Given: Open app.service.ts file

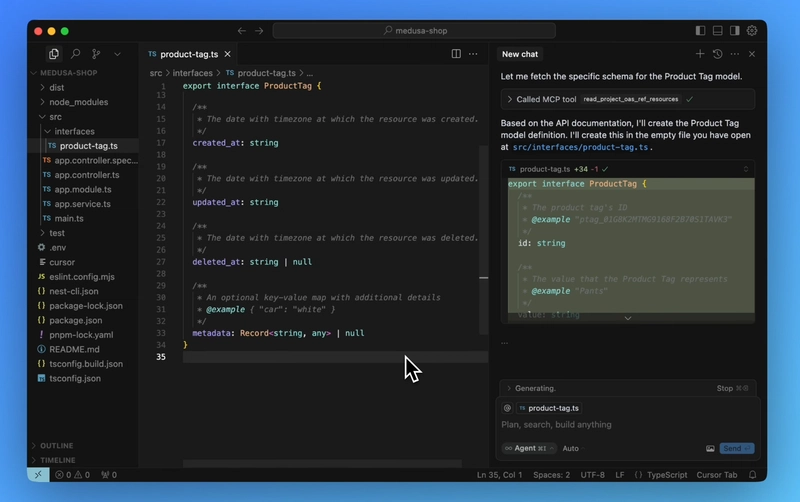Looking at the screenshot, I should (82, 204).
